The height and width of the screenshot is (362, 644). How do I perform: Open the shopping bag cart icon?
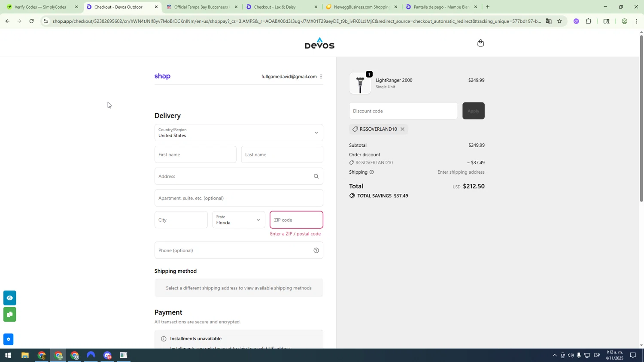click(480, 43)
